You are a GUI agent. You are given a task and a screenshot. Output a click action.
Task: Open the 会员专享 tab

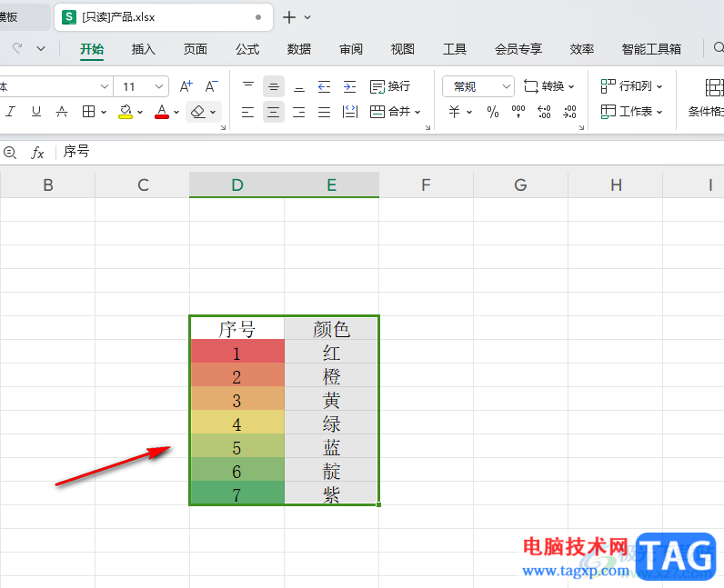click(518, 49)
